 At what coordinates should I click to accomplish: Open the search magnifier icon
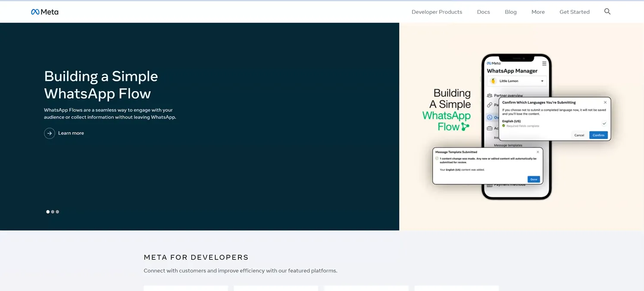tap(607, 12)
